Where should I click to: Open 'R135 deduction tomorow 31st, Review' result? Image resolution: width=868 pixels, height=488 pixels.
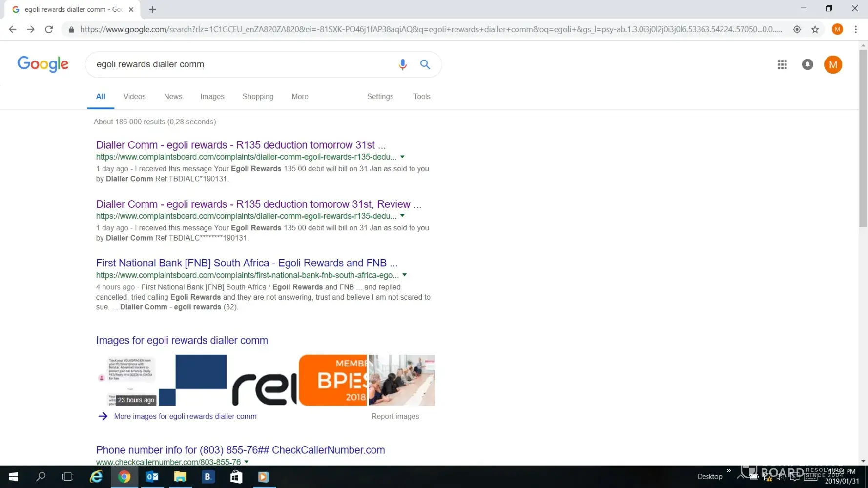[259, 204]
